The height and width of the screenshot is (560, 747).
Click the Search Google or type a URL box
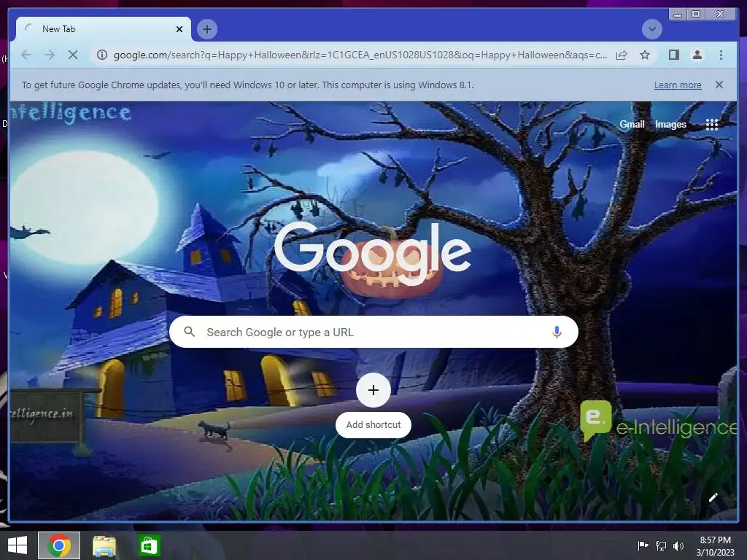[373, 332]
